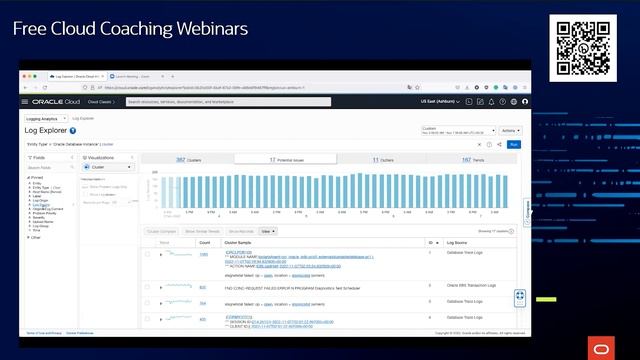Expand the first cluster row triangle
Screen dimensions: 640x360
point(161,255)
